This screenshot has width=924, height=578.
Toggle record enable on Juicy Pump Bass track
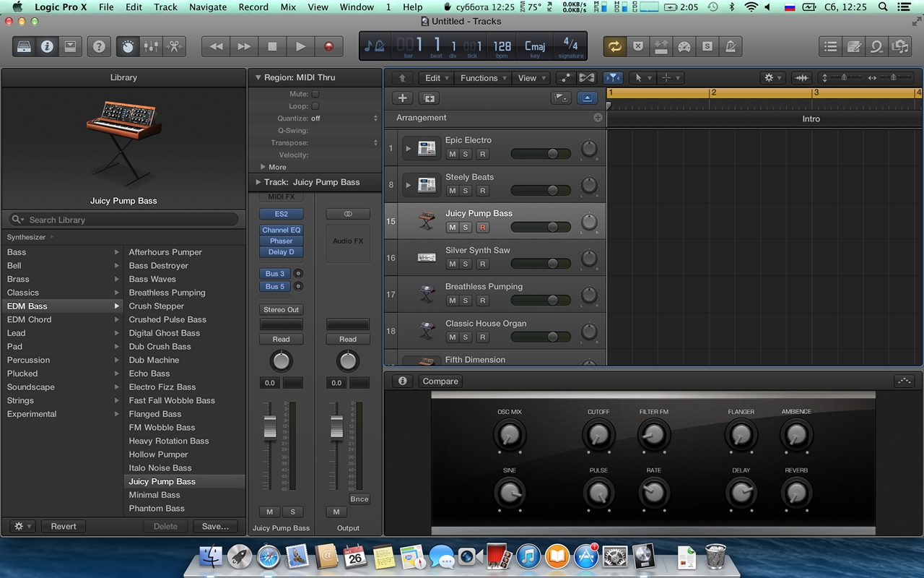click(x=482, y=228)
